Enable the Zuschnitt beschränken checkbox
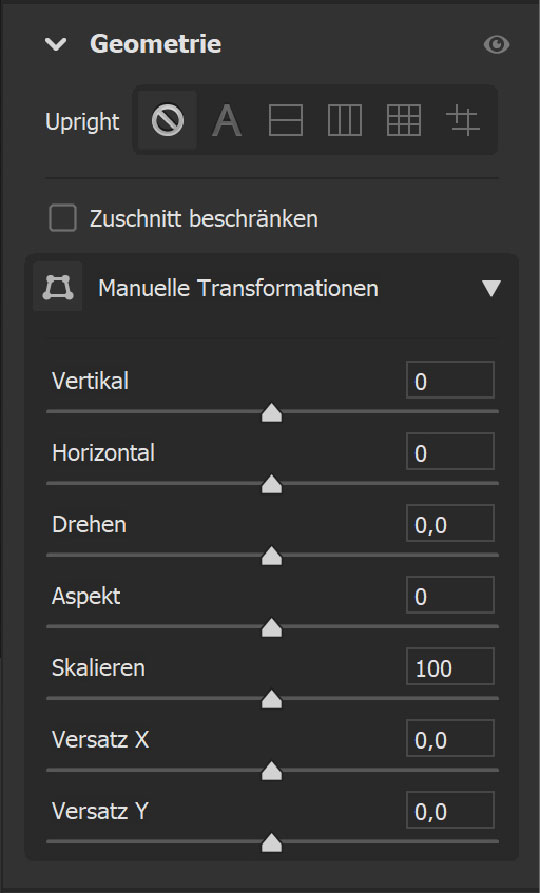This screenshot has width=540, height=893. pyautogui.click(x=63, y=218)
